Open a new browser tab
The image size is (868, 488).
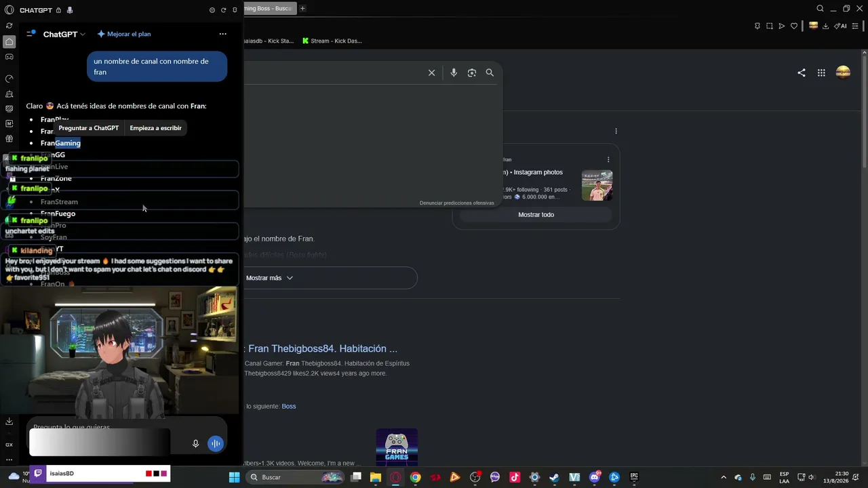302,9
